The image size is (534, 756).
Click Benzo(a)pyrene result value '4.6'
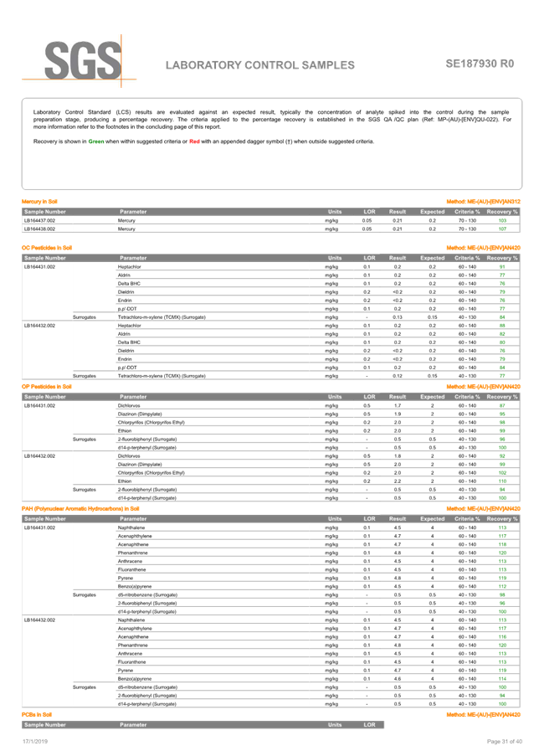[x=397, y=679]
